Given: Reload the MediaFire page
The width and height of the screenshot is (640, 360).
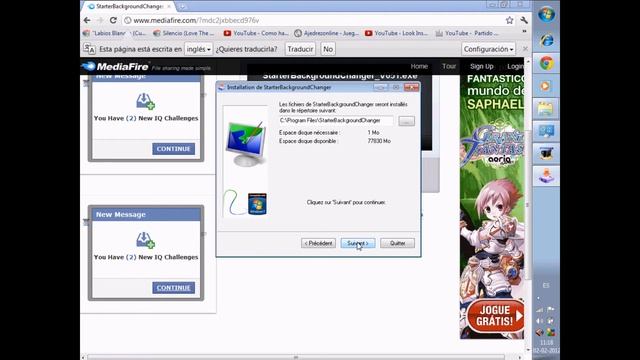Looking at the screenshot, I should coord(113,20).
